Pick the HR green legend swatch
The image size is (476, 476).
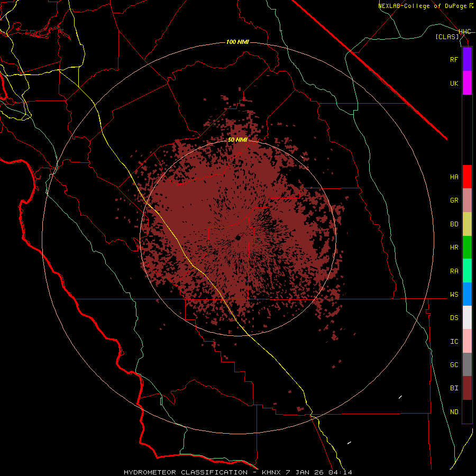[467, 248]
